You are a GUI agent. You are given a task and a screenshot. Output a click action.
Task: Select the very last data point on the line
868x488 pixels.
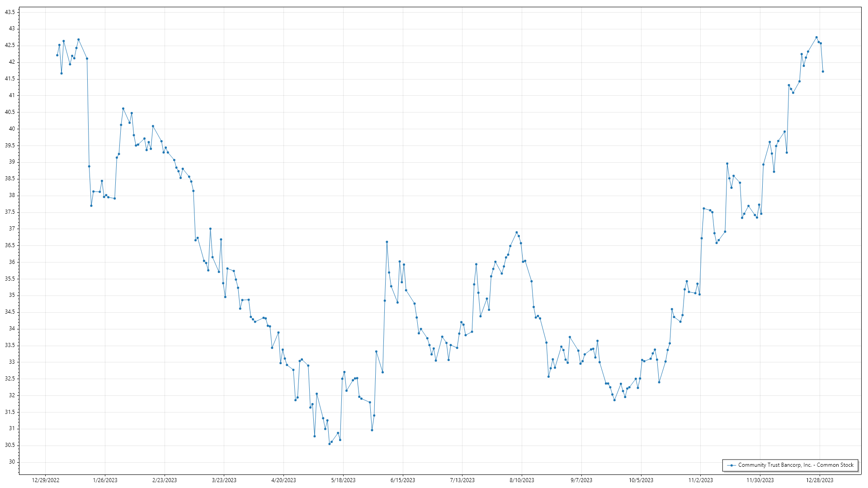coord(823,71)
